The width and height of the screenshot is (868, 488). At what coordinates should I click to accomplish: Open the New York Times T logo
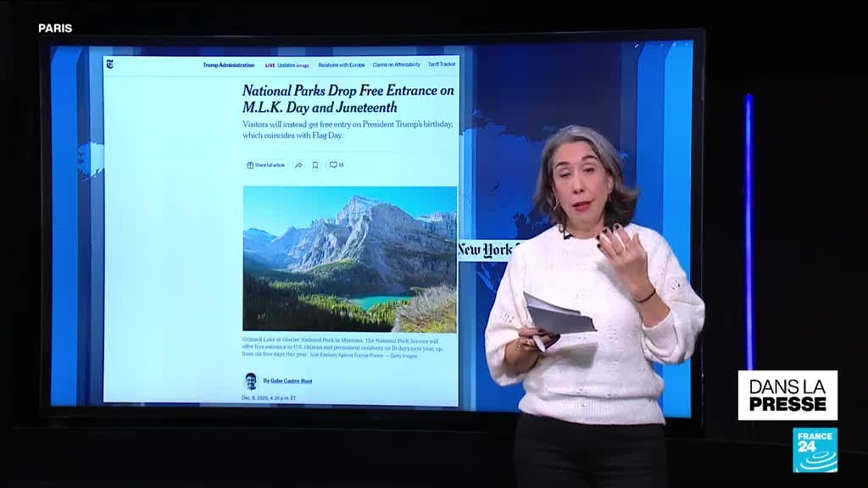(x=109, y=64)
